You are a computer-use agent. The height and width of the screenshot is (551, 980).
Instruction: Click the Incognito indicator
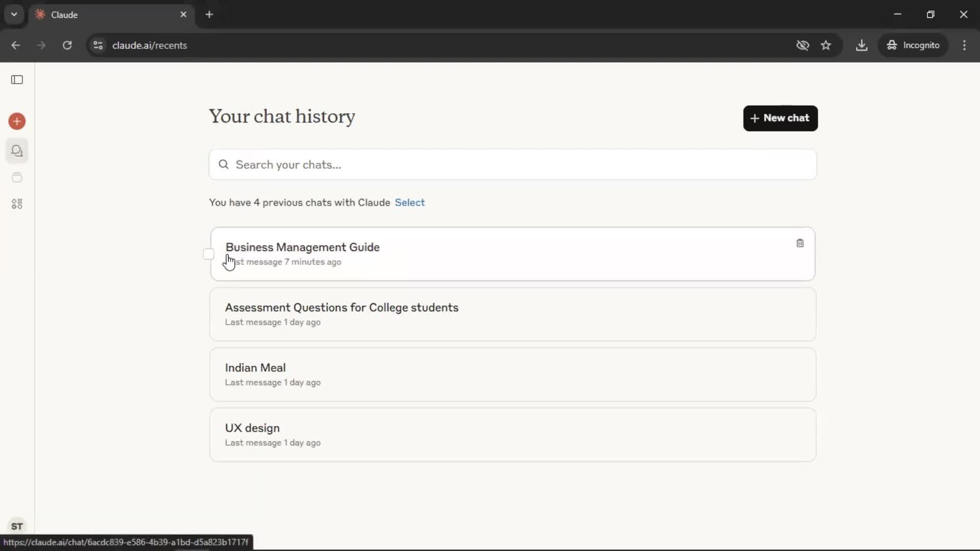click(913, 45)
